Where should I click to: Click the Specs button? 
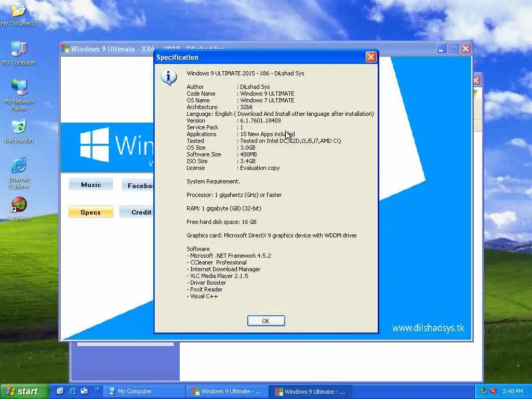(x=90, y=212)
